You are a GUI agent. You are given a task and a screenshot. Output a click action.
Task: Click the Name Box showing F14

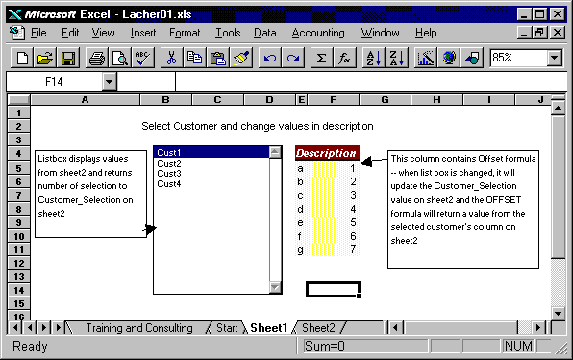tap(54, 82)
